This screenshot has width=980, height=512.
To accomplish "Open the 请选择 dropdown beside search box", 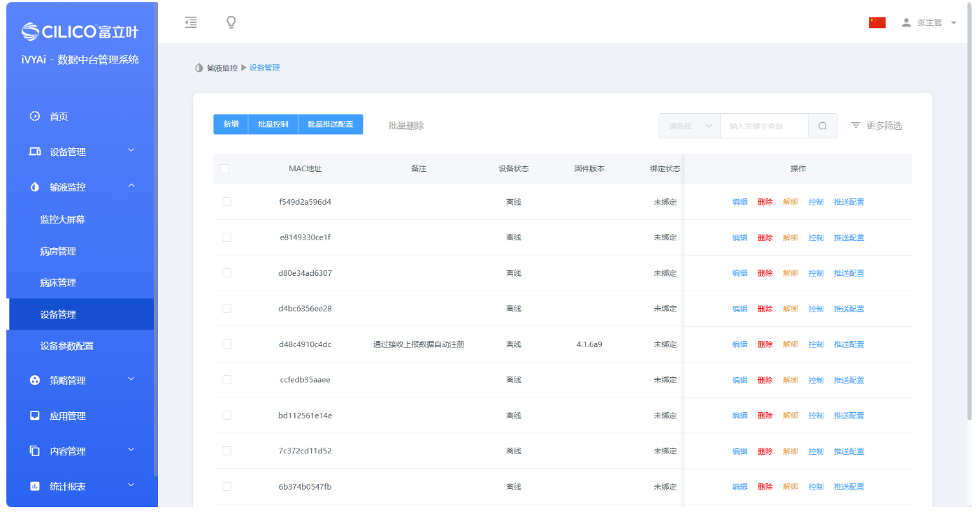I will tap(689, 126).
